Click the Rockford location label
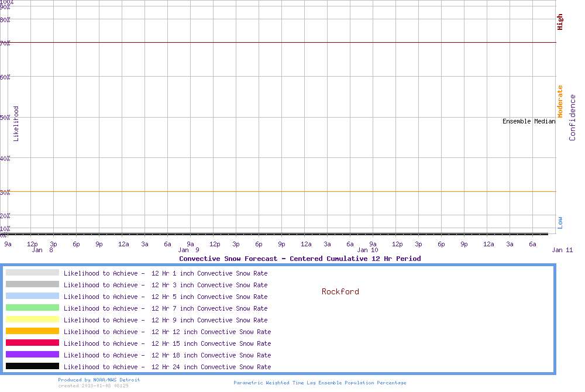This screenshot has width=585, height=392. 340,291
